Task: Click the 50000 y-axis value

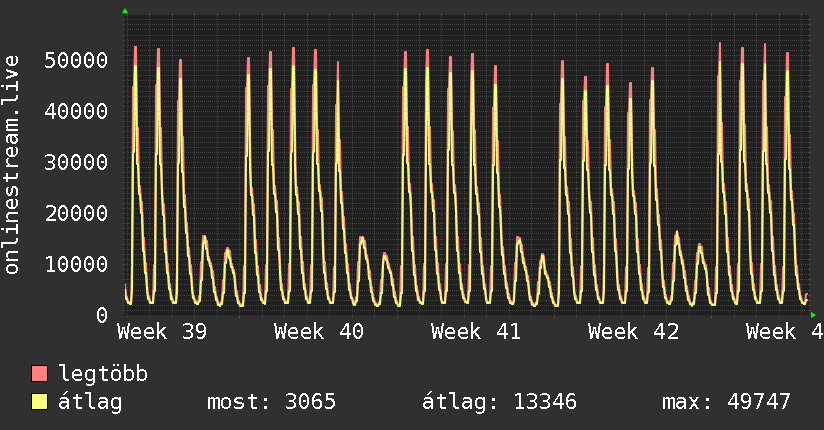Action: 76,60
